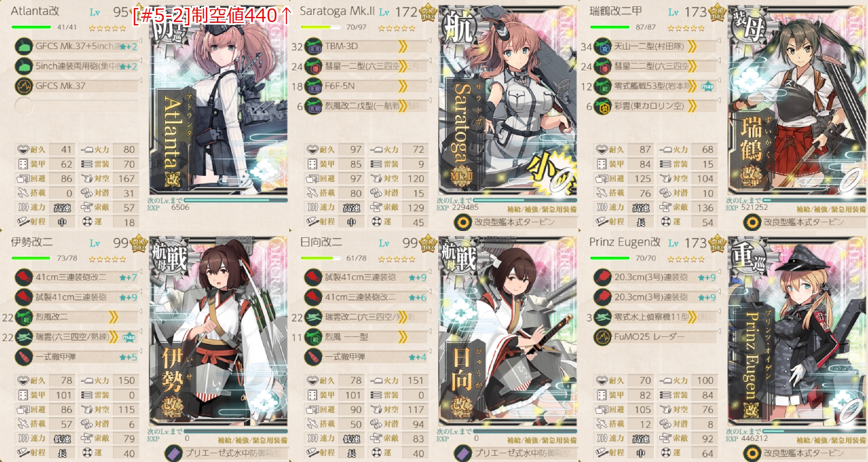
Task: Click GFCS Mk.37 radar icon on Atlanta
Action: [24, 86]
